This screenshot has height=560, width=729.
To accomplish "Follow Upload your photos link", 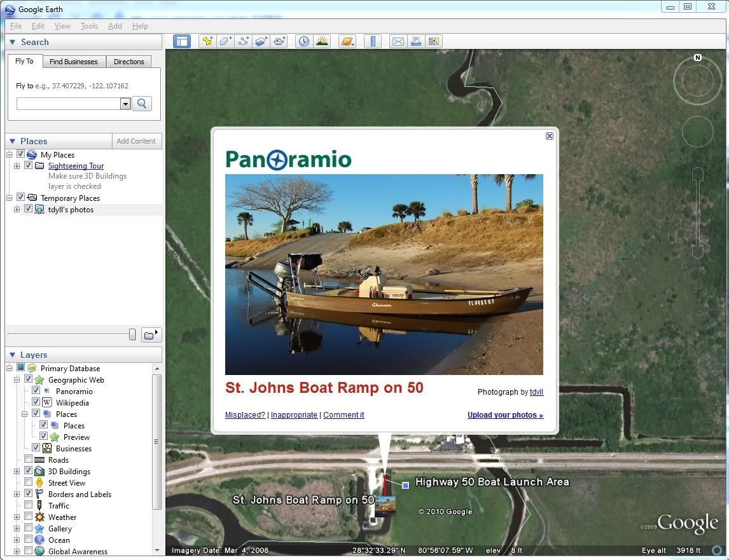I will [505, 415].
